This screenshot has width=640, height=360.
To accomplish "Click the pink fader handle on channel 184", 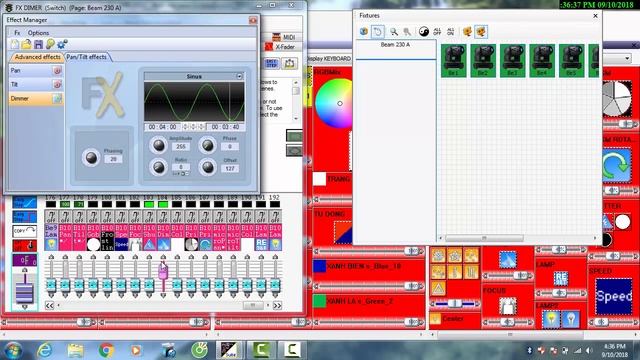I will (x=163, y=271).
